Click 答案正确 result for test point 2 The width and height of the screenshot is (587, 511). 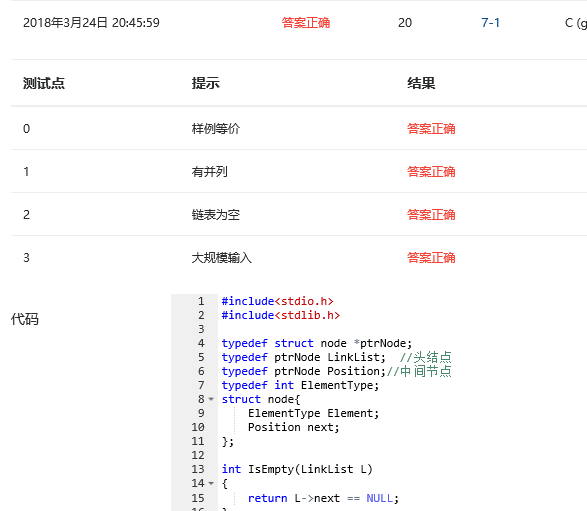tap(431, 215)
